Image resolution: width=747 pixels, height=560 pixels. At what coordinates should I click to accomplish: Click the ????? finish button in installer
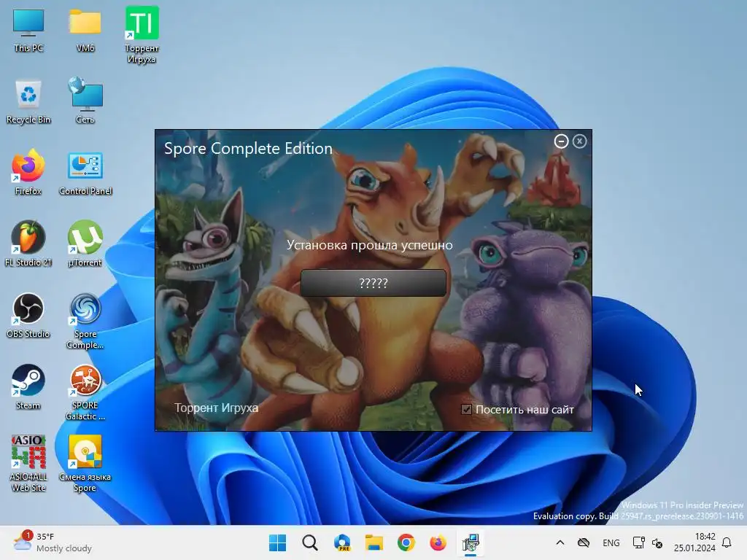click(373, 283)
